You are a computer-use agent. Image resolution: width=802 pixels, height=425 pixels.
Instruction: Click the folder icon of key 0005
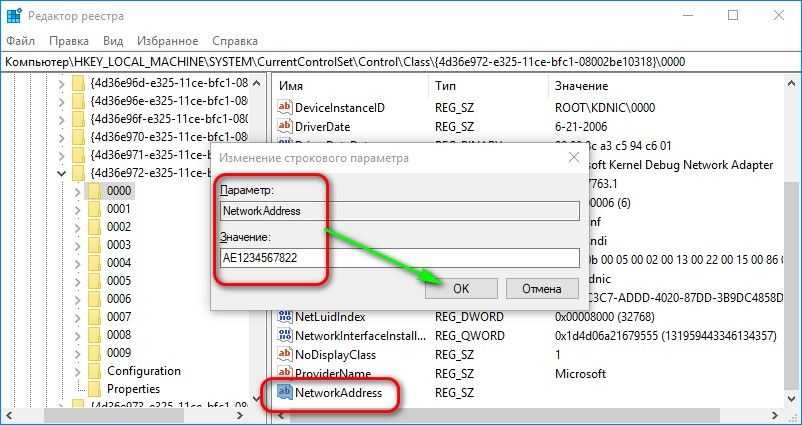click(x=94, y=281)
